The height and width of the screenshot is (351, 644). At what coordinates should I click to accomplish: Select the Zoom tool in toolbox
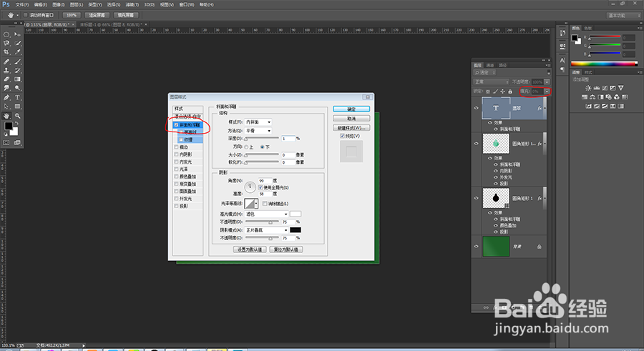[x=18, y=116]
